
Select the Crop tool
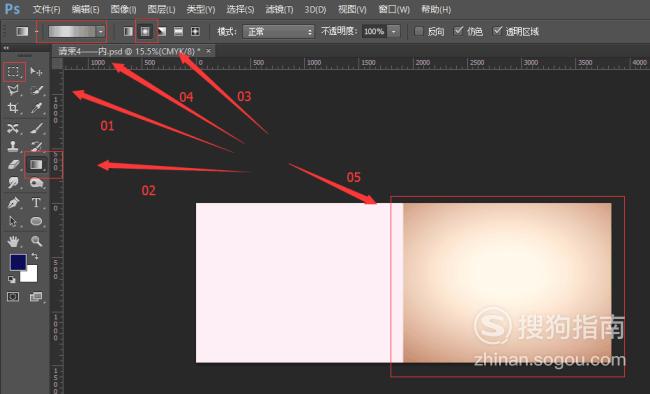point(13,108)
